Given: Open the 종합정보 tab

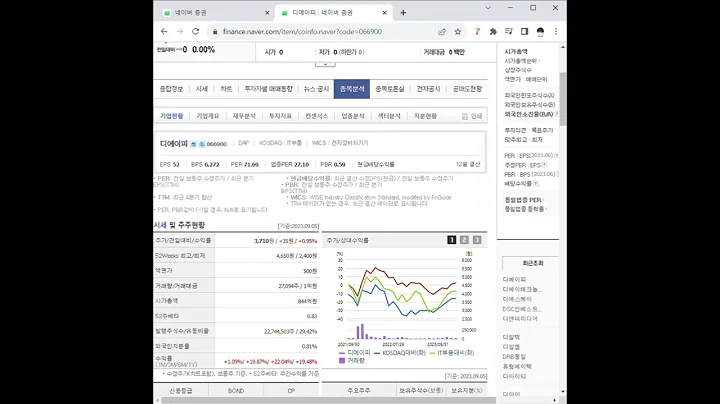Looking at the screenshot, I should point(171,89).
